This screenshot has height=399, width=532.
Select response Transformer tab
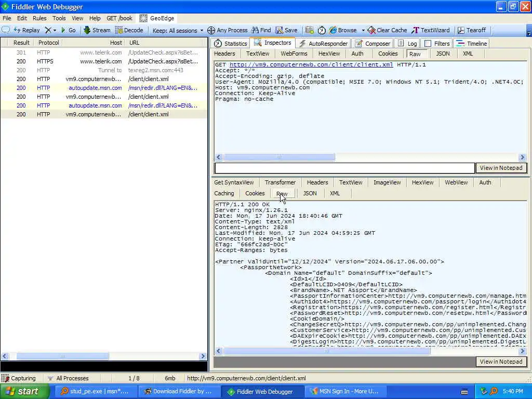[280, 182]
